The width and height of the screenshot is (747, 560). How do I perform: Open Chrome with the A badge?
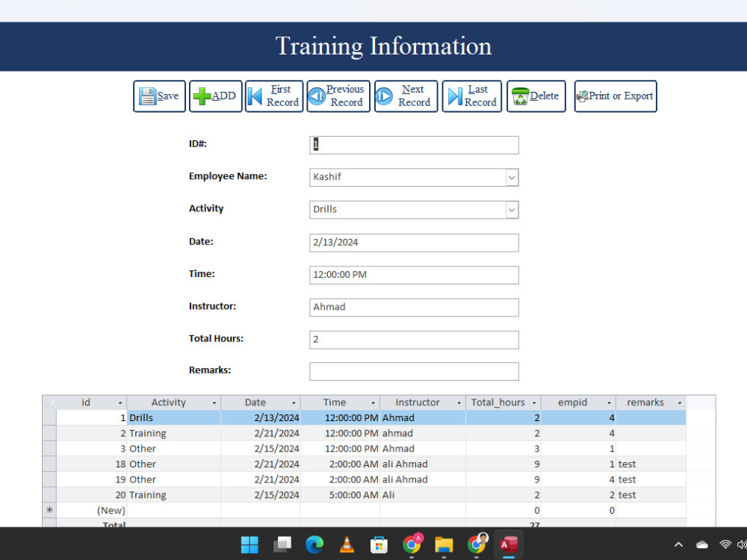(x=412, y=545)
